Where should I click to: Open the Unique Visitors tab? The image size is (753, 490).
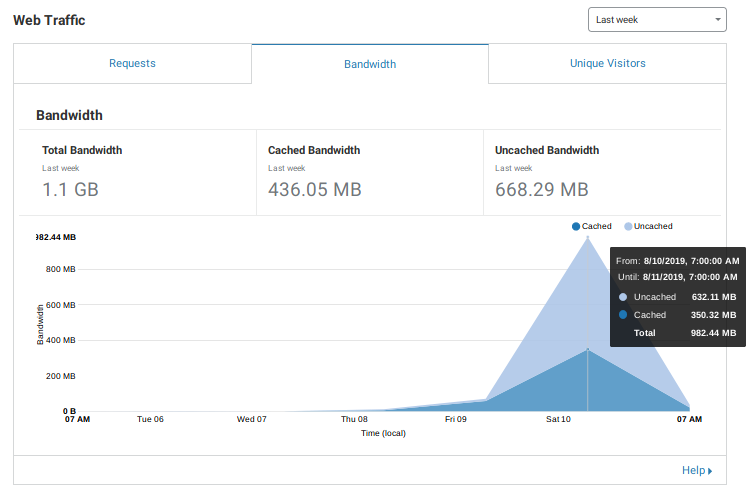click(x=607, y=63)
